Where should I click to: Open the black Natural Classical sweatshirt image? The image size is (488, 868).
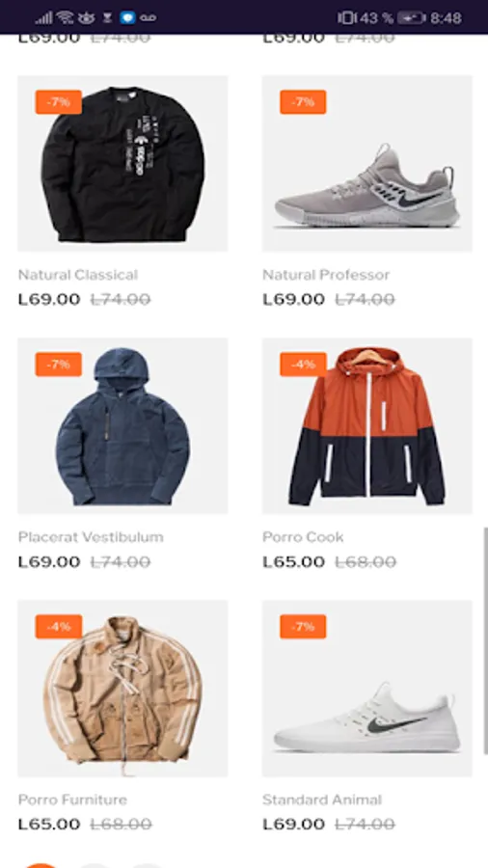coord(122,163)
